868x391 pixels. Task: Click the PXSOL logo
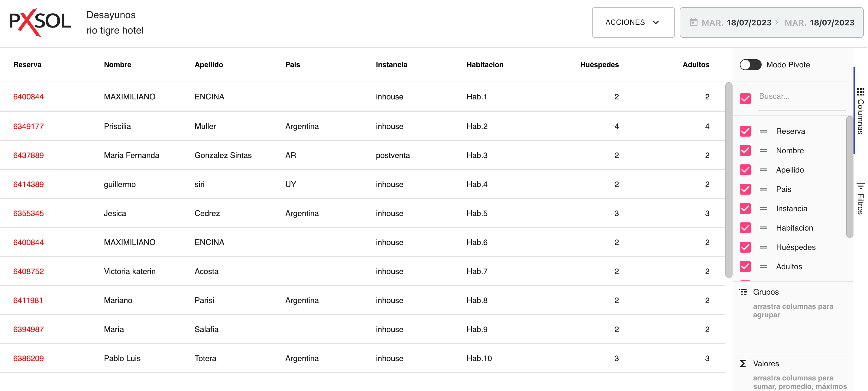(40, 22)
